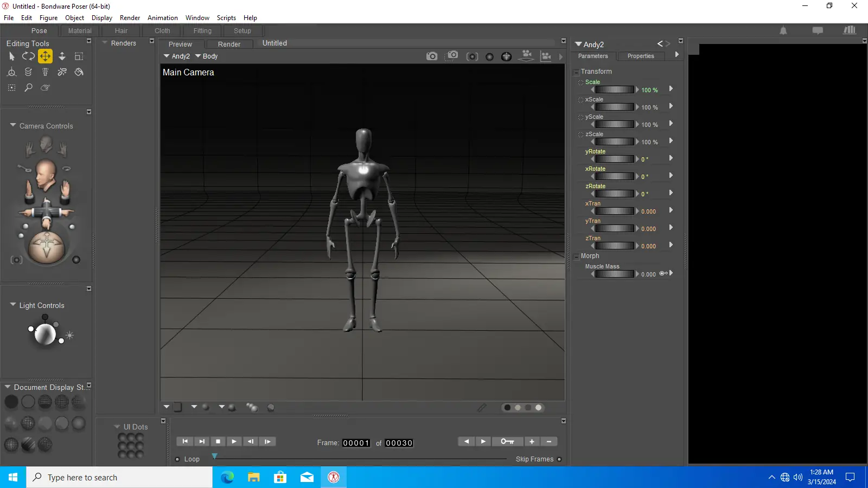The width and height of the screenshot is (868, 488).
Task: Click the bracketed camera render icon
Action: (472, 56)
